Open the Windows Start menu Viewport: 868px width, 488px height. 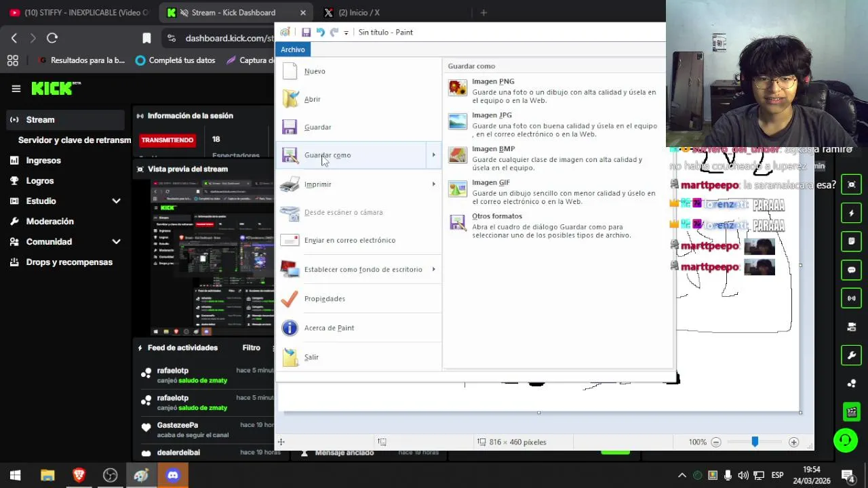[15, 475]
